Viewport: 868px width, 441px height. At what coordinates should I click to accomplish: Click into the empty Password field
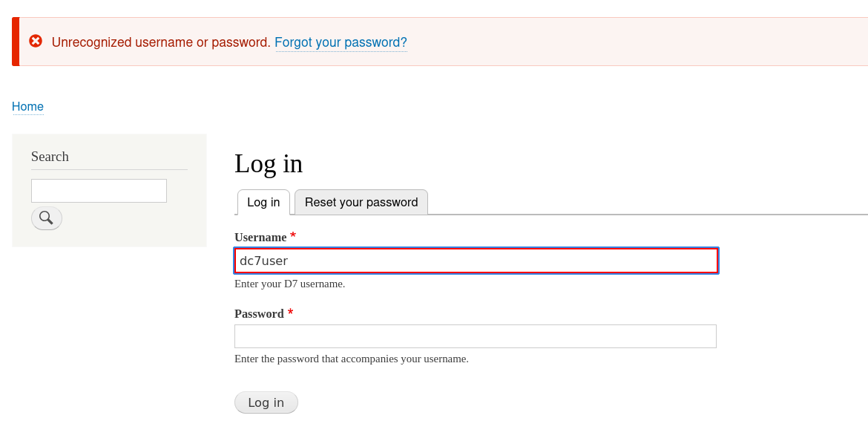pyautogui.click(x=475, y=336)
